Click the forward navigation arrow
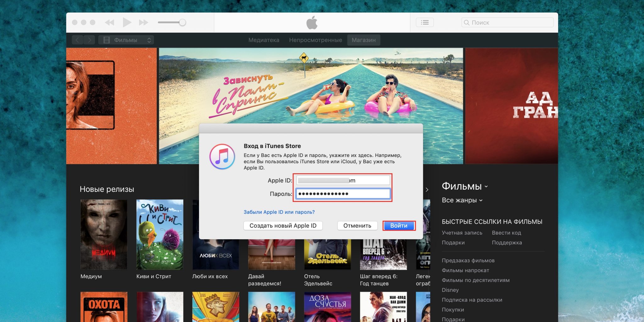644x322 pixels. [x=89, y=40]
